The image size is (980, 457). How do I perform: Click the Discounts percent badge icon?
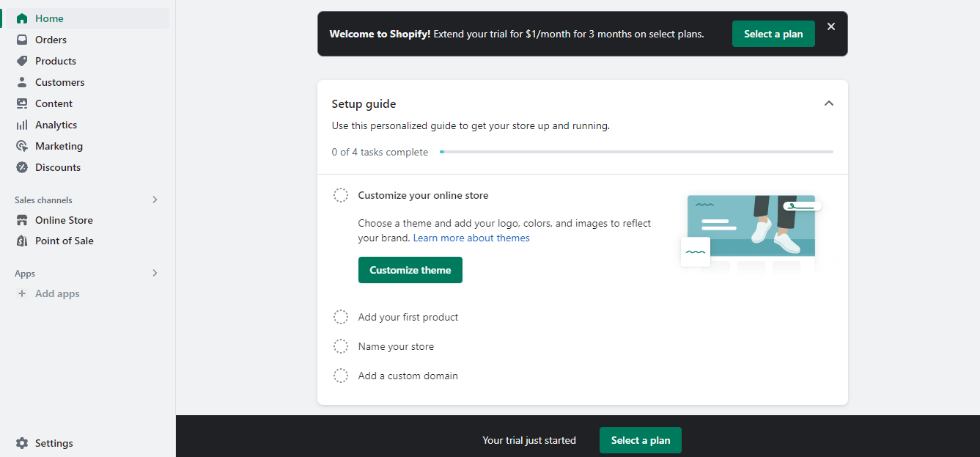22,167
